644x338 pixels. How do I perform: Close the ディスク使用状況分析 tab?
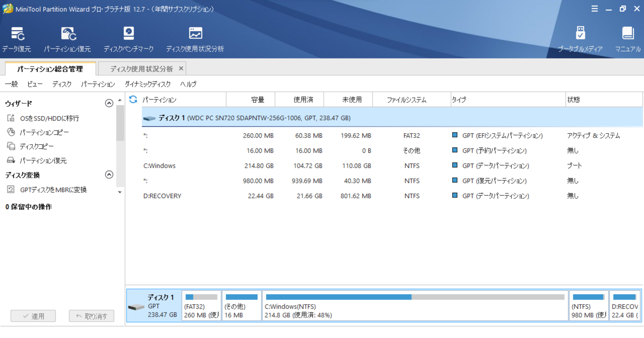tap(181, 68)
